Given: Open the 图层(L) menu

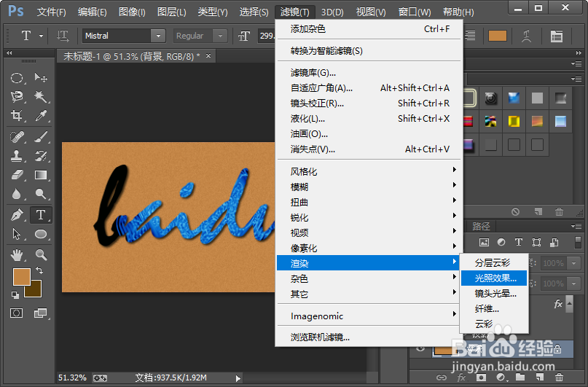Looking at the screenshot, I should (x=171, y=12).
